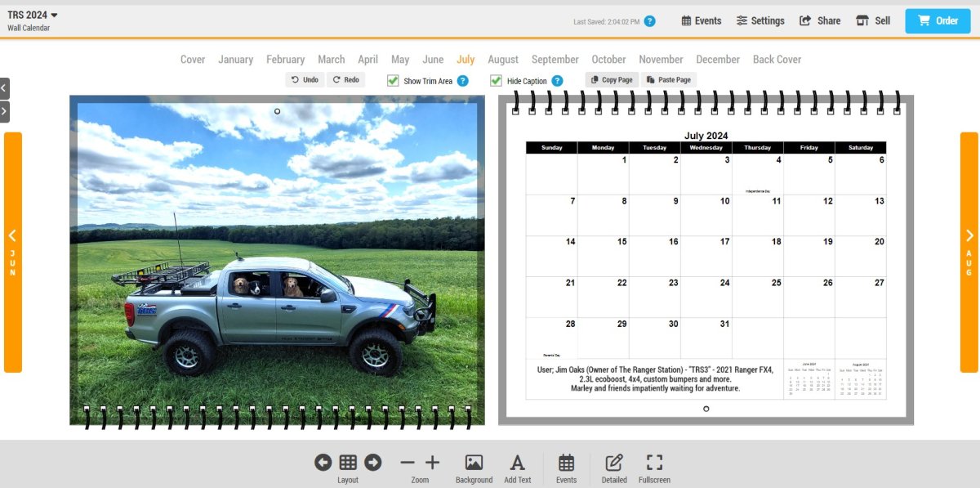Go to next month AUG bar

click(x=969, y=253)
